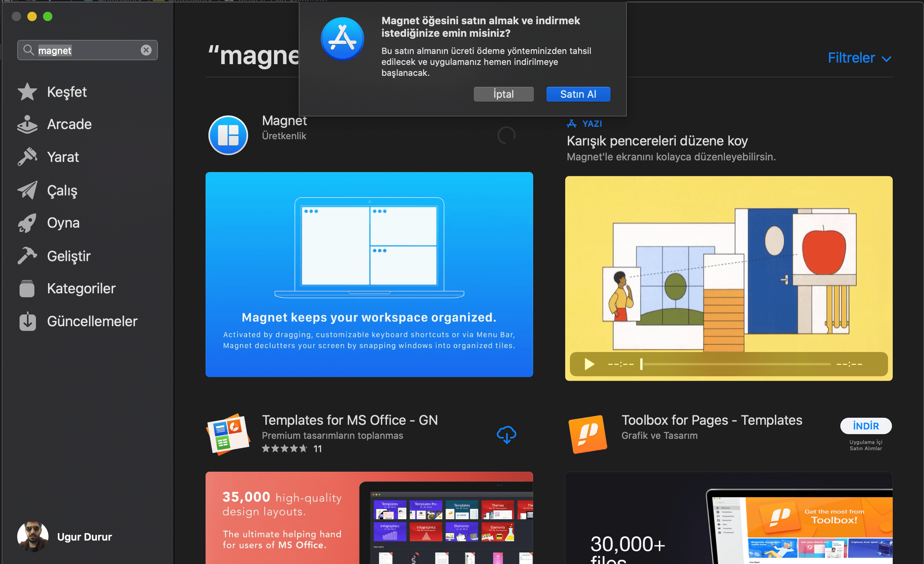
Task: Clear the magnet search query
Action: 146,50
